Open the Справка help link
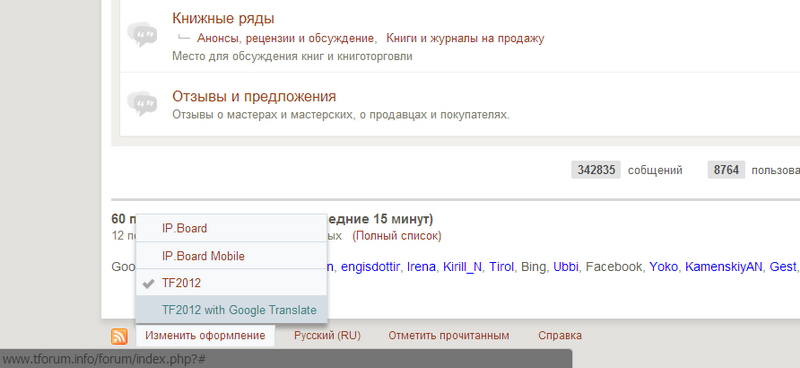The image size is (800, 368). (560, 335)
